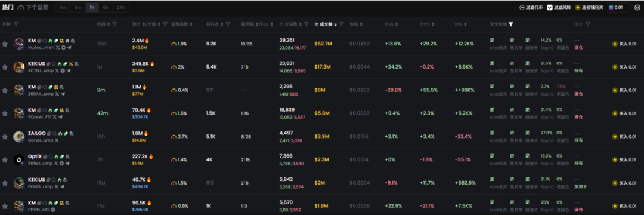This screenshot has height=215, width=644.
Task: Click the website globe icon for HuAnc...Hhm
Action: [x=63, y=47]
